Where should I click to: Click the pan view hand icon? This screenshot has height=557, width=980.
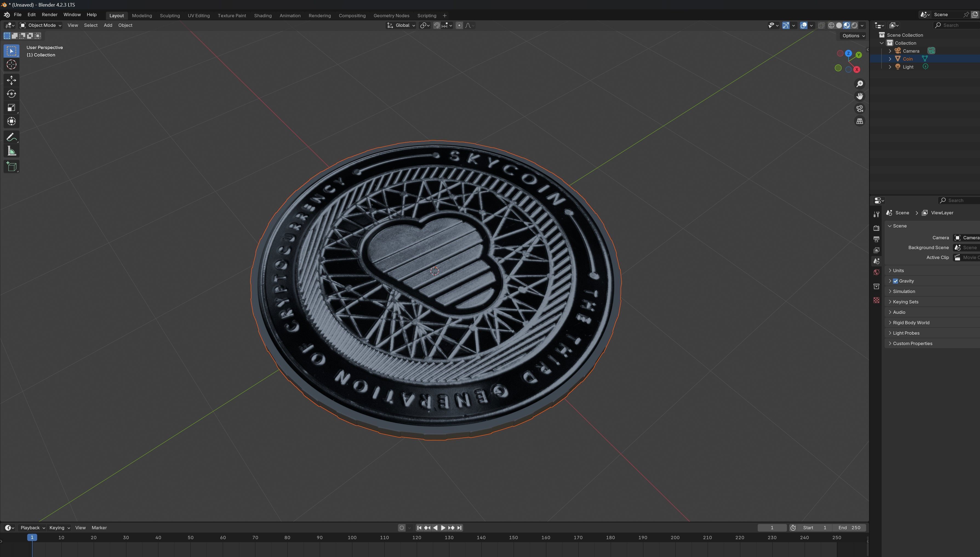859,96
